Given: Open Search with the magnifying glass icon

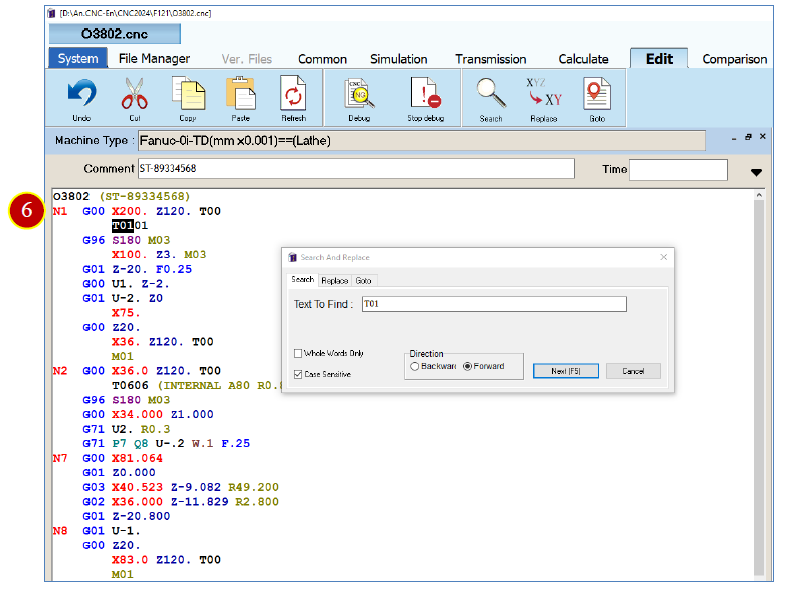Looking at the screenshot, I should pos(491,93).
